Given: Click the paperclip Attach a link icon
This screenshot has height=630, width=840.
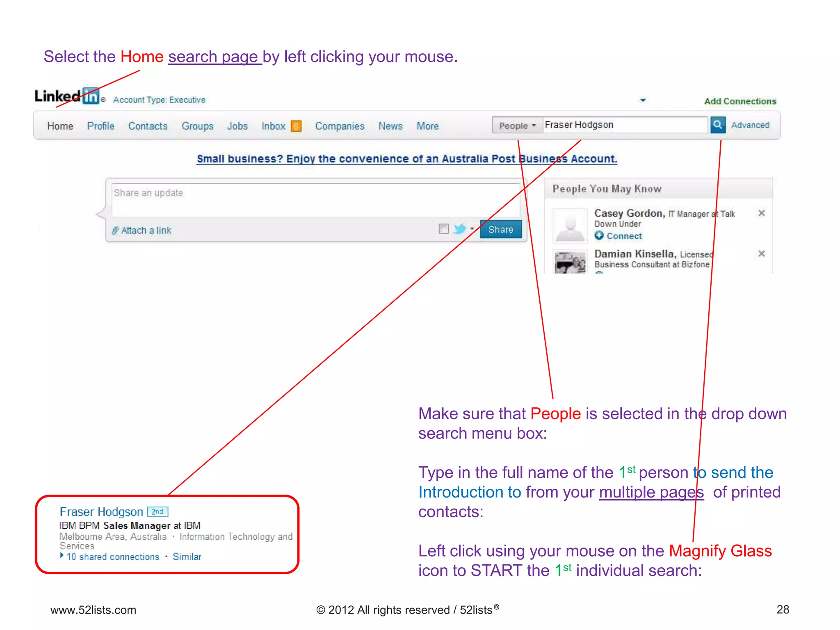Looking at the screenshot, I should point(116,231).
